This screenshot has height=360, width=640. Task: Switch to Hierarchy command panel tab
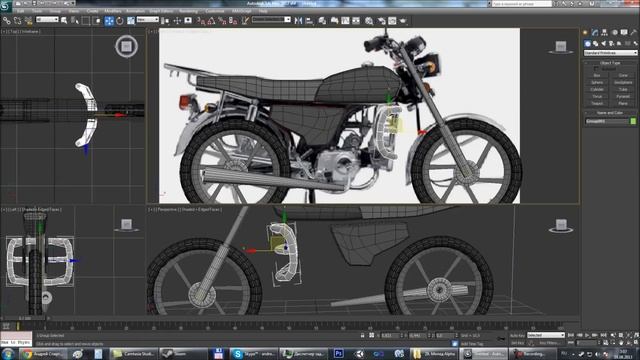(x=605, y=32)
